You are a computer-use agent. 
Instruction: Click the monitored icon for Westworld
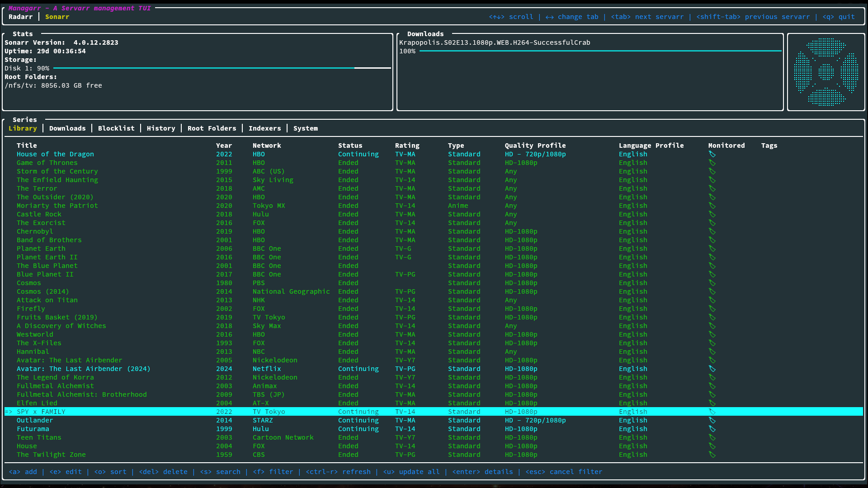[x=712, y=334]
